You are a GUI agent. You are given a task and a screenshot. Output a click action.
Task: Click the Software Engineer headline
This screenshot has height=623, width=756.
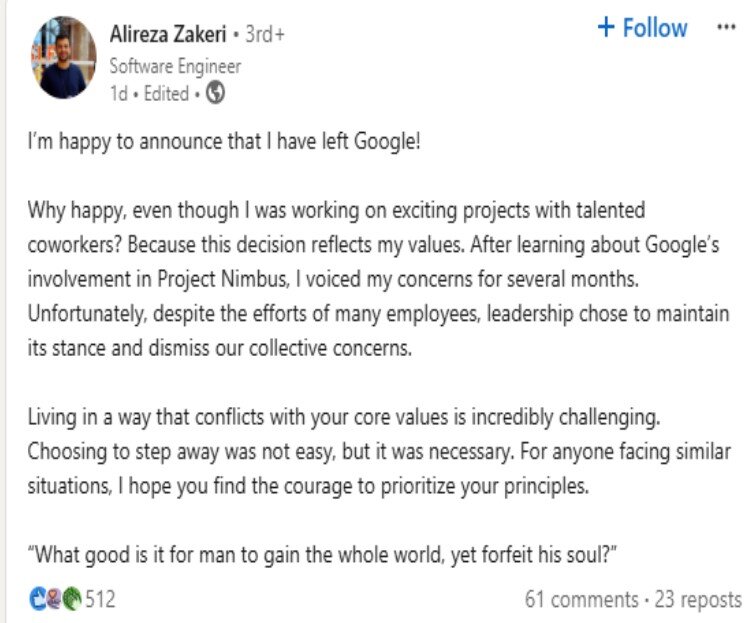[x=174, y=67]
